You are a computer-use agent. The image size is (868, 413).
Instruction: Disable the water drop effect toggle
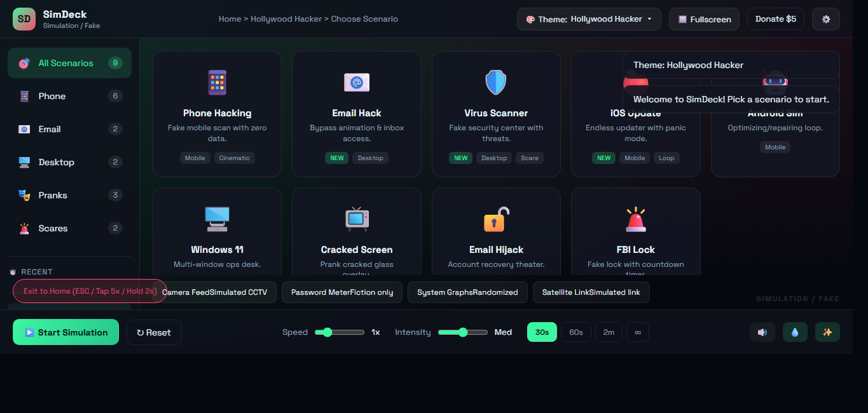(x=795, y=332)
